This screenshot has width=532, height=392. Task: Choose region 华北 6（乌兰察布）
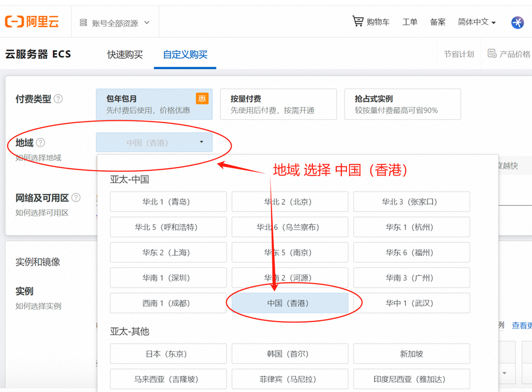pos(290,227)
